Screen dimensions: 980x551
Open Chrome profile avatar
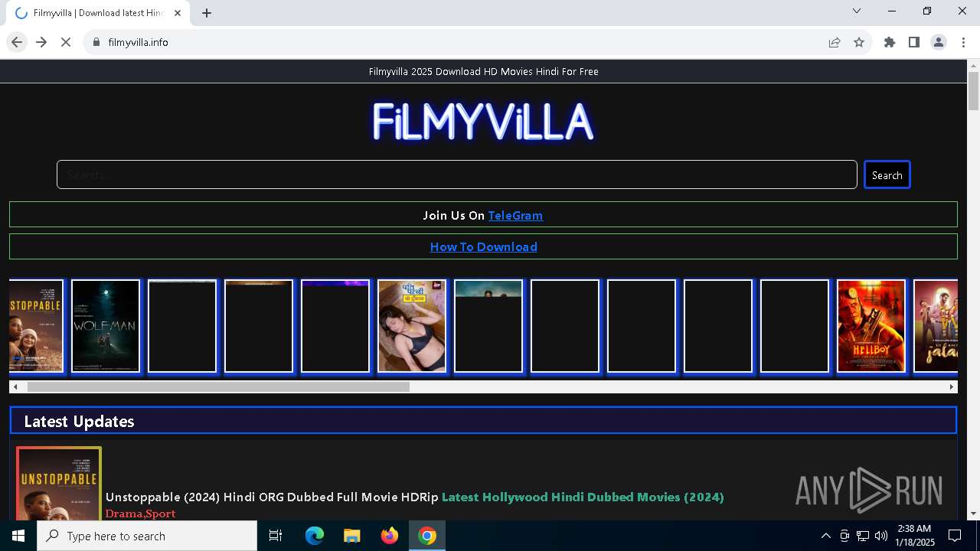click(x=939, y=42)
